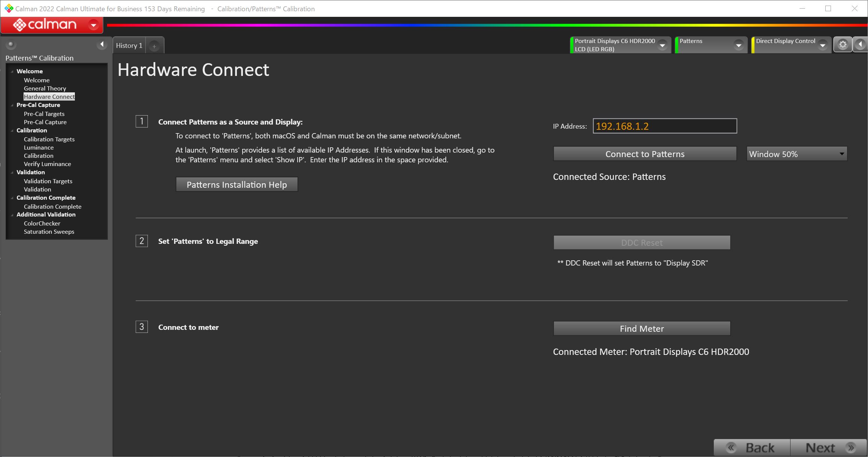Click the Find Meter button
Screen dimensions: 868x457
(x=642, y=328)
